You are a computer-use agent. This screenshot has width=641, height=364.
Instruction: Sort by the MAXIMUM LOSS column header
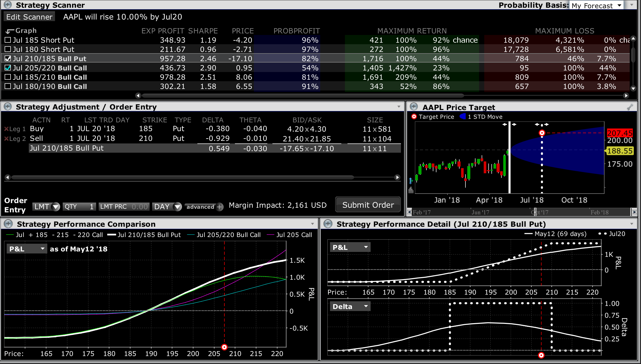565,31
